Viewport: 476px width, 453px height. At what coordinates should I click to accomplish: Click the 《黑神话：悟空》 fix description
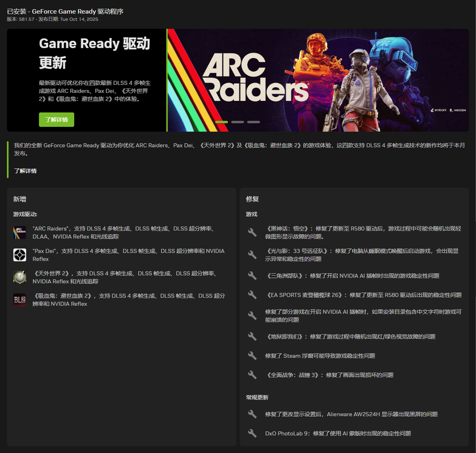coord(363,232)
